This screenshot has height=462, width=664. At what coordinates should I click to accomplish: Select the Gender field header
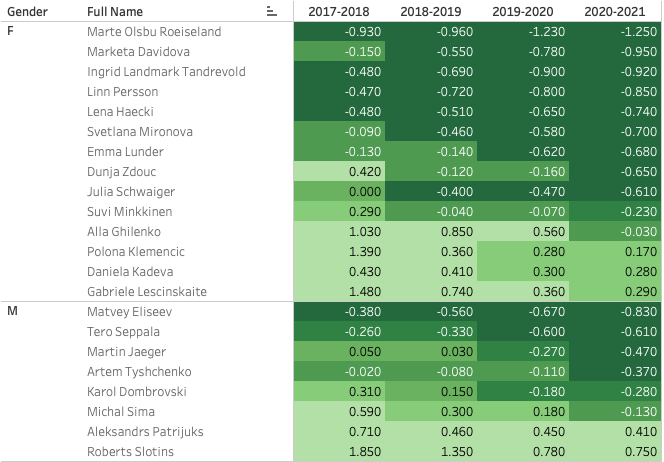pos(28,11)
